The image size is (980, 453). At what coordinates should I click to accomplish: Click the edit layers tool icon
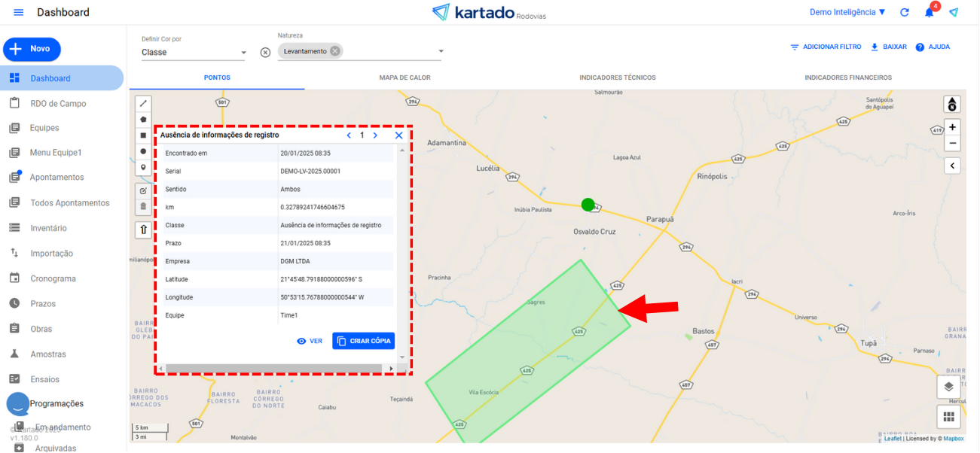tap(143, 190)
